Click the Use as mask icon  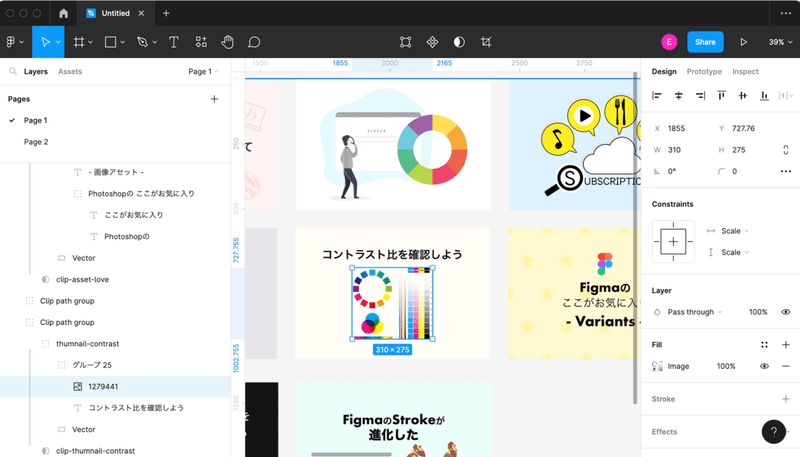[x=459, y=42]
